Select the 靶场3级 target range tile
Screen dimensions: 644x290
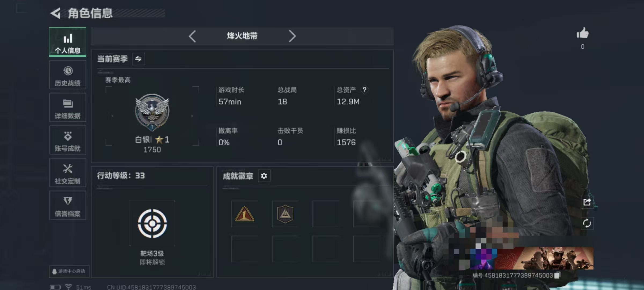tap(152, 223)
